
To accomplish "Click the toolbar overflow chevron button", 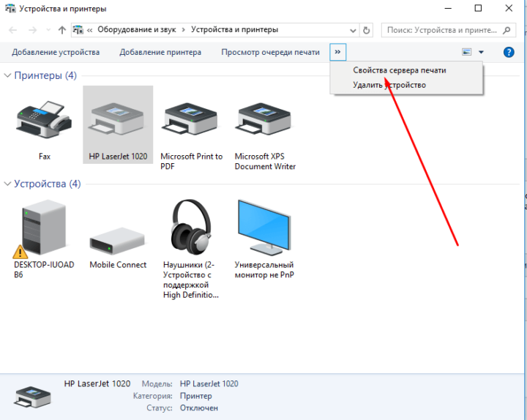I will (337, 53).
